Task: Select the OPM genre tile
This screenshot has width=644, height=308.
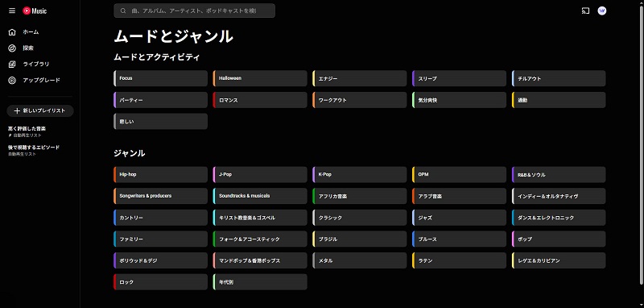Action: click(459, 174)
